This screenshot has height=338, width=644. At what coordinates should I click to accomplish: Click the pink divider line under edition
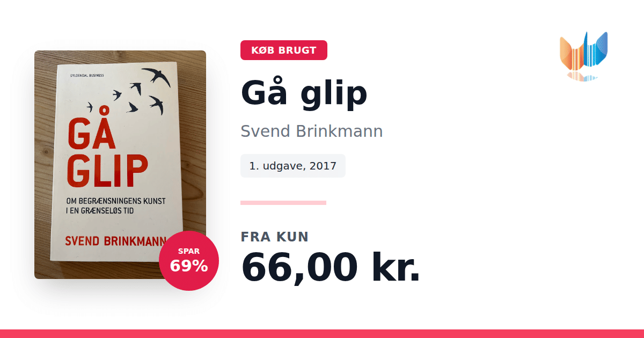tap(283, 203)
